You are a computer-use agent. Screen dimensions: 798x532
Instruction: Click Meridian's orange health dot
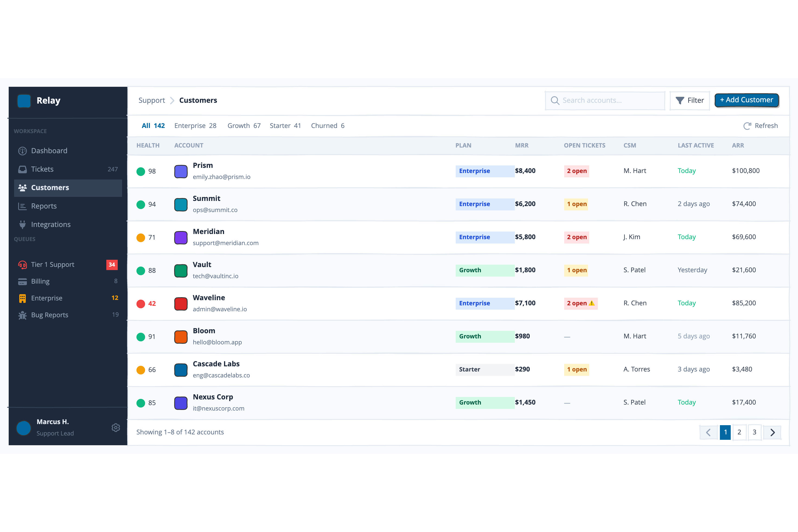coord(141,238)
